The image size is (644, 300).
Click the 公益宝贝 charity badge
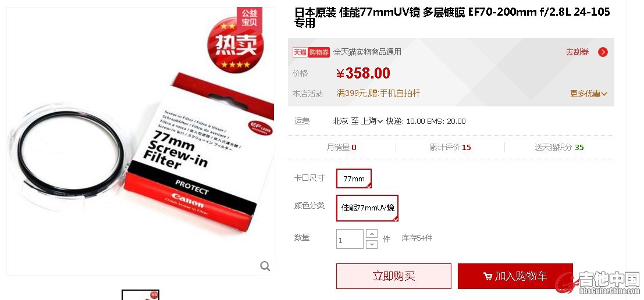click(x=250, y=19)
